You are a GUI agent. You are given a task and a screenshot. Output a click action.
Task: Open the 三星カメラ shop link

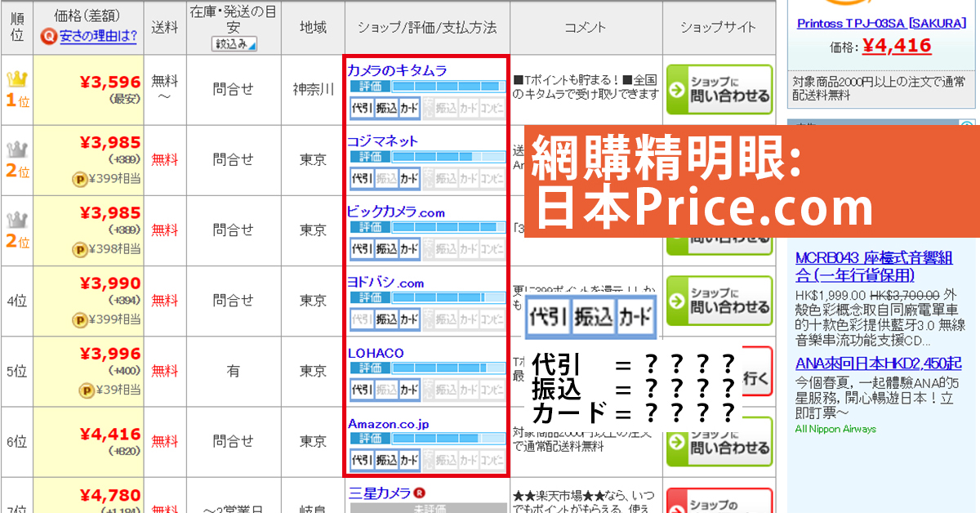[380, 493]
